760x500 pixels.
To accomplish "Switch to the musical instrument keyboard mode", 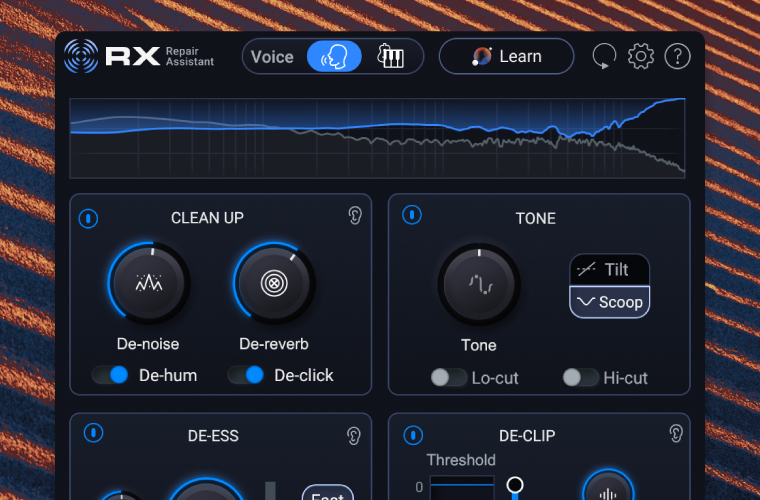I will (390, 56).
